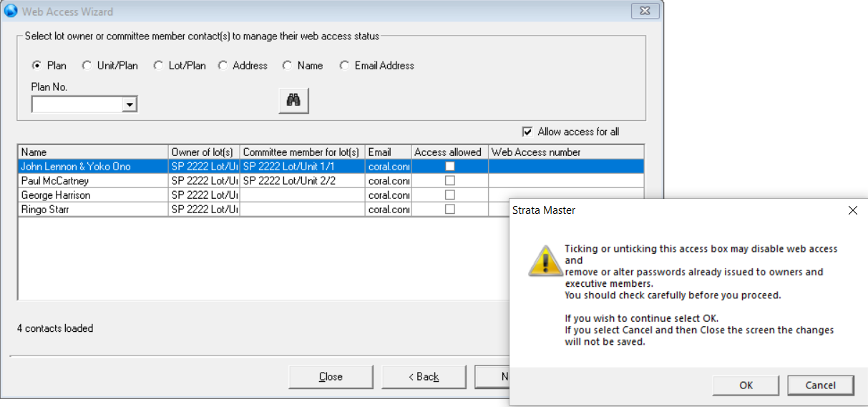868x407 pixels.
Task: Click the warning triangle icon in Strata Master
Action: click(x=546, y=261)
